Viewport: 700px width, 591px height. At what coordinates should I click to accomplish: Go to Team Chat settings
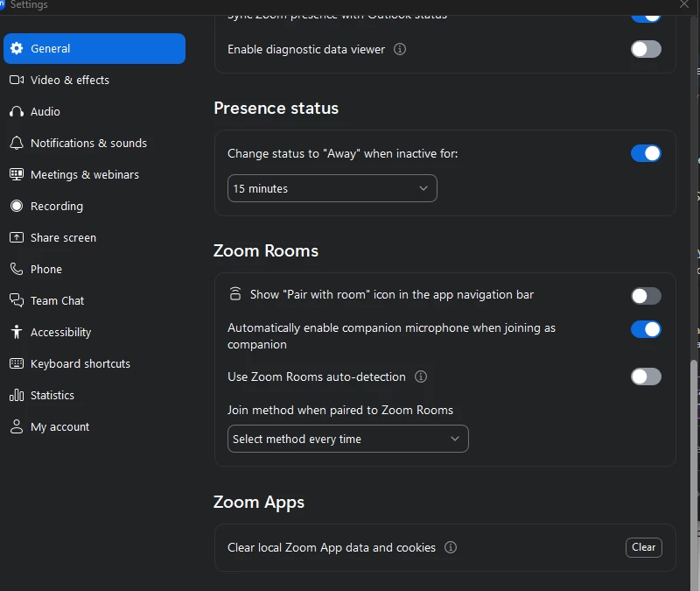(x=94, y=300)
